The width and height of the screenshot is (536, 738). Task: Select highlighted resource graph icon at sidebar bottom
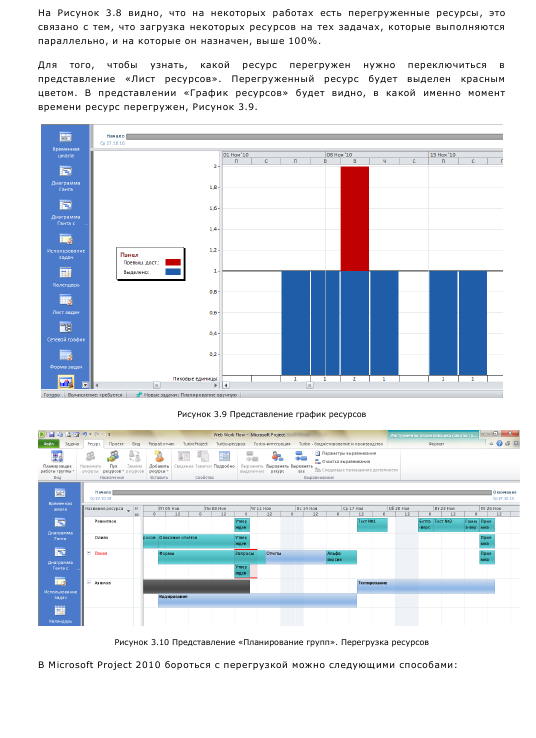65,382
